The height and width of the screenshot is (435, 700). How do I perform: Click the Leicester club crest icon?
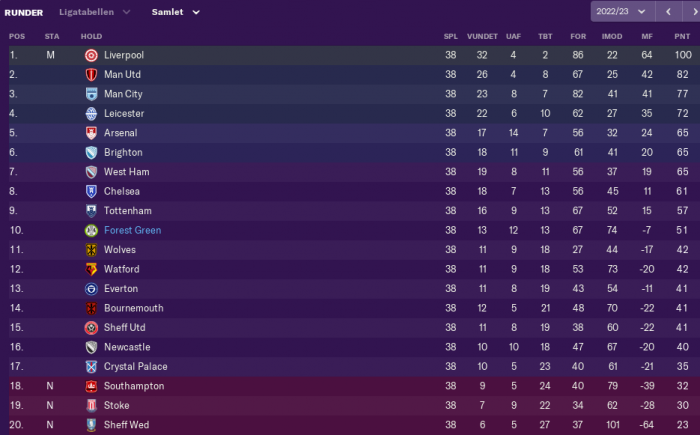coord(91,113)
